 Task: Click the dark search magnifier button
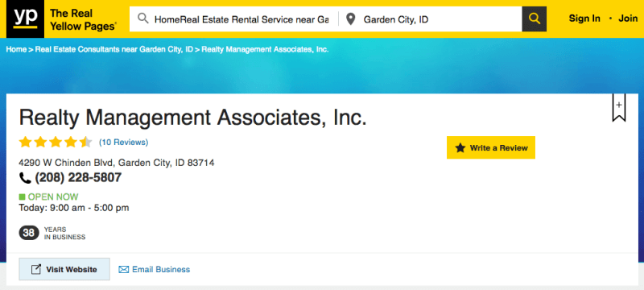tap(534, 19)
